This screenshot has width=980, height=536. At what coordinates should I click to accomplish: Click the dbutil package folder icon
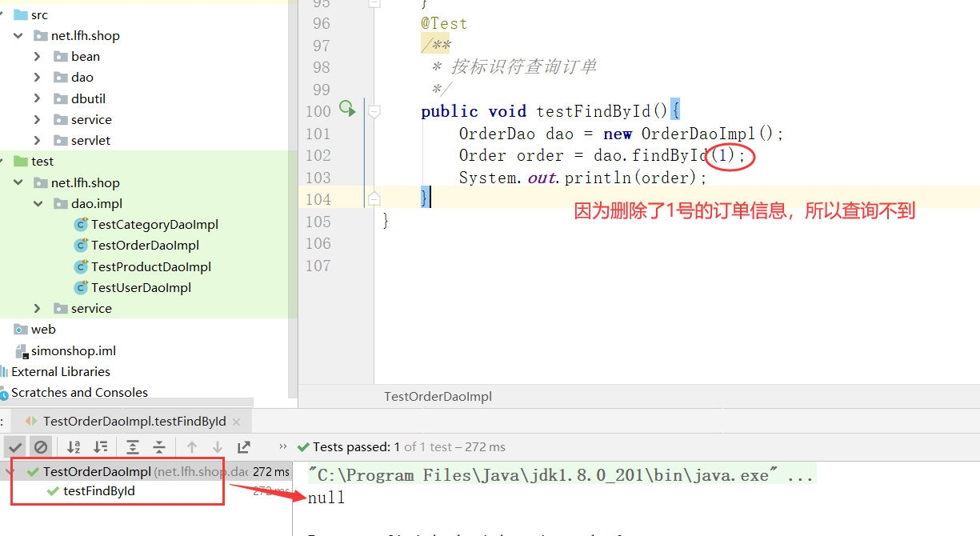tap(60, 98)
